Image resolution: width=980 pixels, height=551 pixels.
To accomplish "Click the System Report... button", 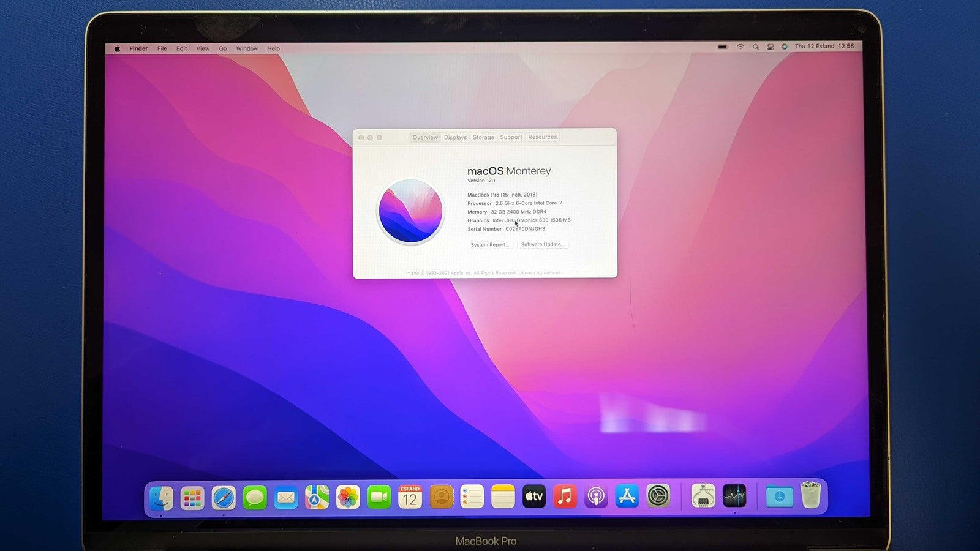I will click(x=489, y=244).
